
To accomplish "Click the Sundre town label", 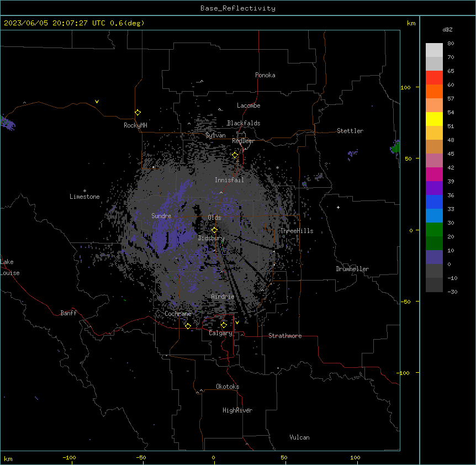I will (161, 216).
